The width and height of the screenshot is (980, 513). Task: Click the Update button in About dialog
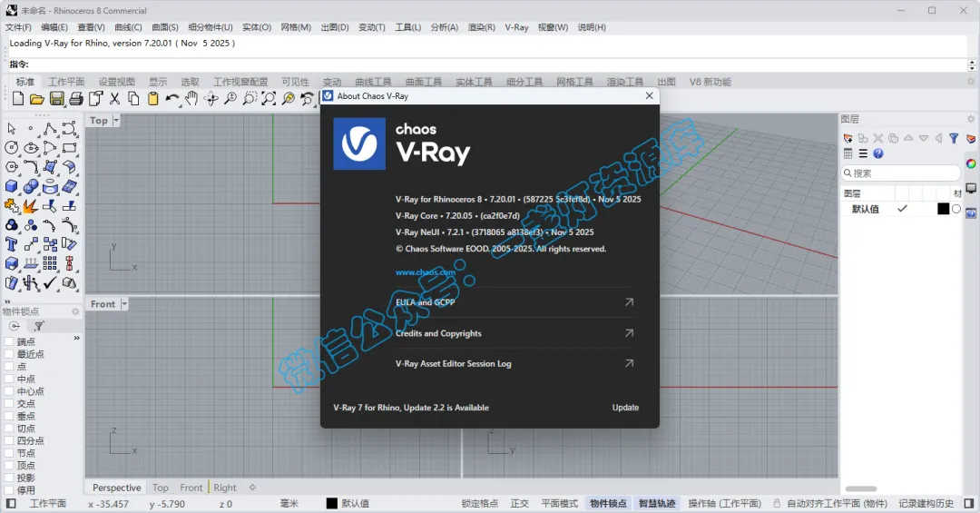point(625,408)
